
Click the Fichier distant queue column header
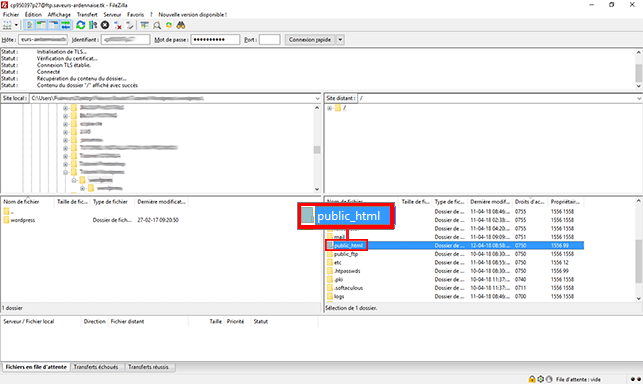[x=148, y=322]
